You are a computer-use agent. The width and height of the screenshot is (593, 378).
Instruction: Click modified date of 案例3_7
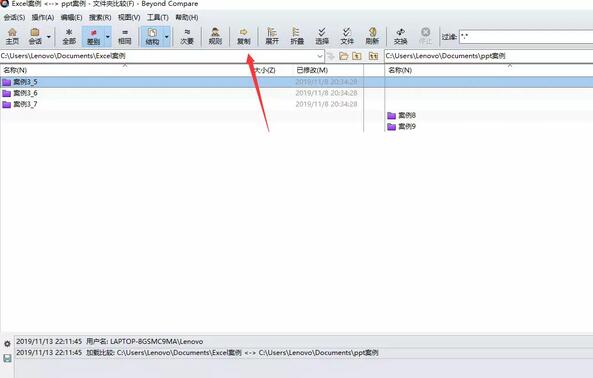(x=326, y=104)
